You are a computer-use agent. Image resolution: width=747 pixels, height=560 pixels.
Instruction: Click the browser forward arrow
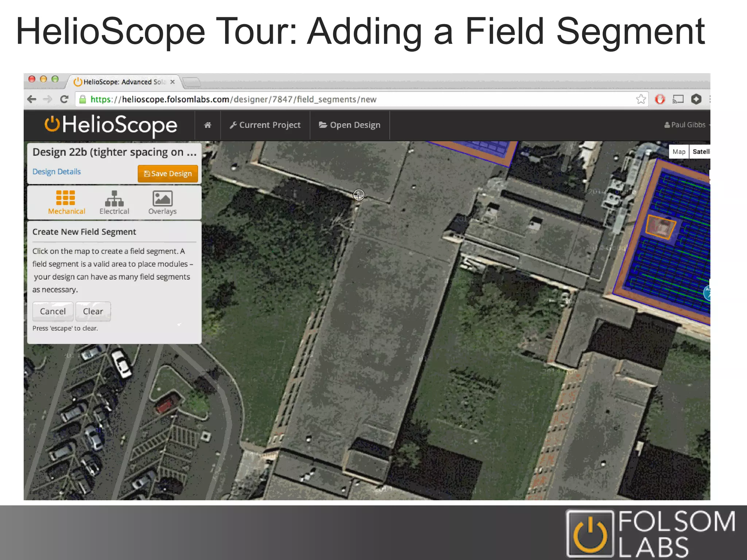point(47,99)
